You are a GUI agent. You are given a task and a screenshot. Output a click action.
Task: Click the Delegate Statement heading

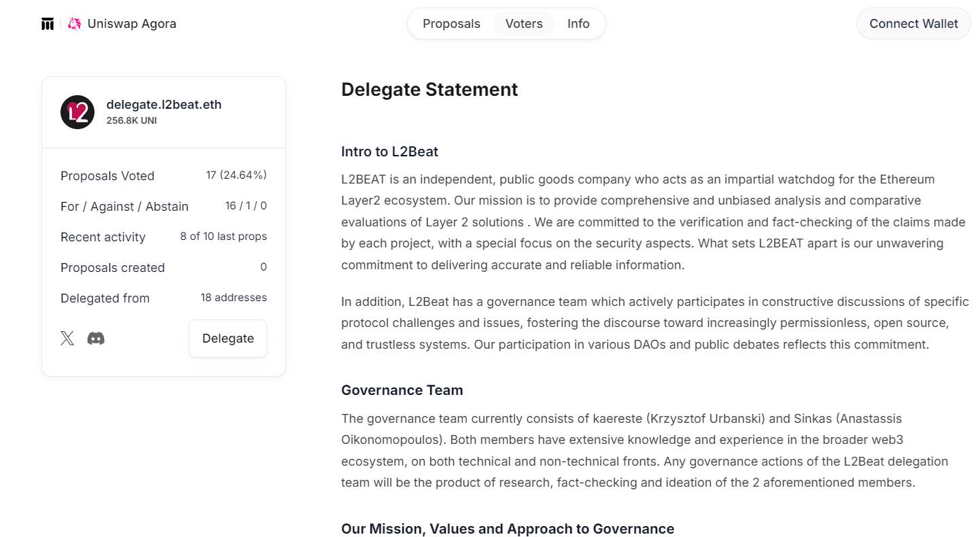pos(430,90)
